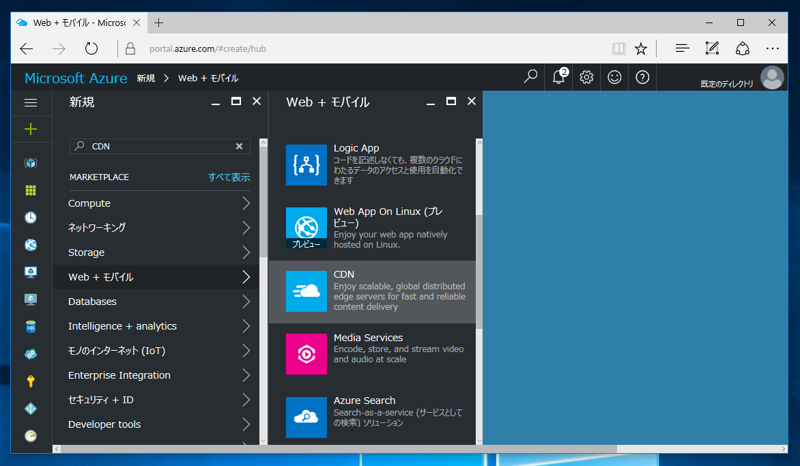800x466 pixels.
Task: Switch to the Web + モバイル browser tab
Action: click(79, 23)
